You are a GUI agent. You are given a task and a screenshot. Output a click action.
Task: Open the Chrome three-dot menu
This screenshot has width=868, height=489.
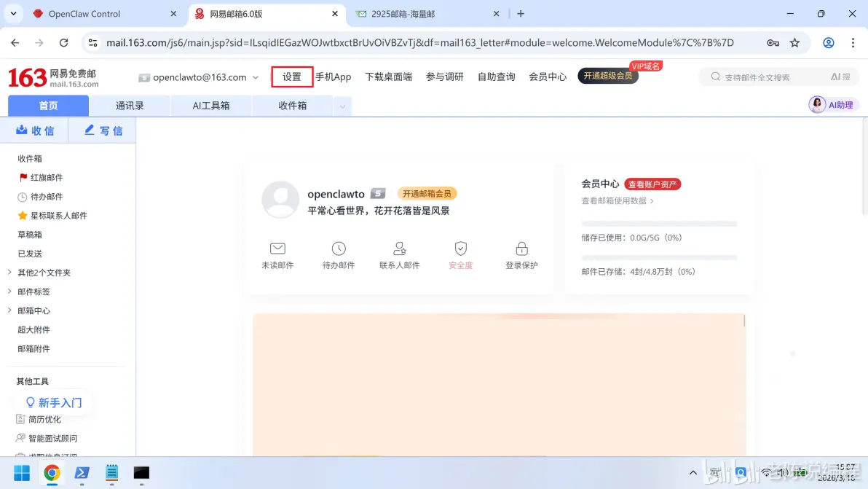coord(853,43)
